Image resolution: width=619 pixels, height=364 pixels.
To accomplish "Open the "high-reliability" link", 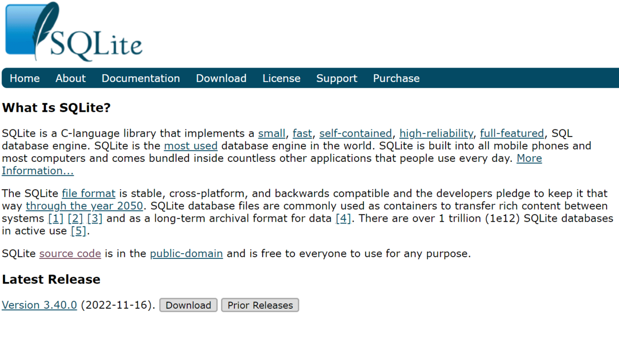I will [436, 134].
